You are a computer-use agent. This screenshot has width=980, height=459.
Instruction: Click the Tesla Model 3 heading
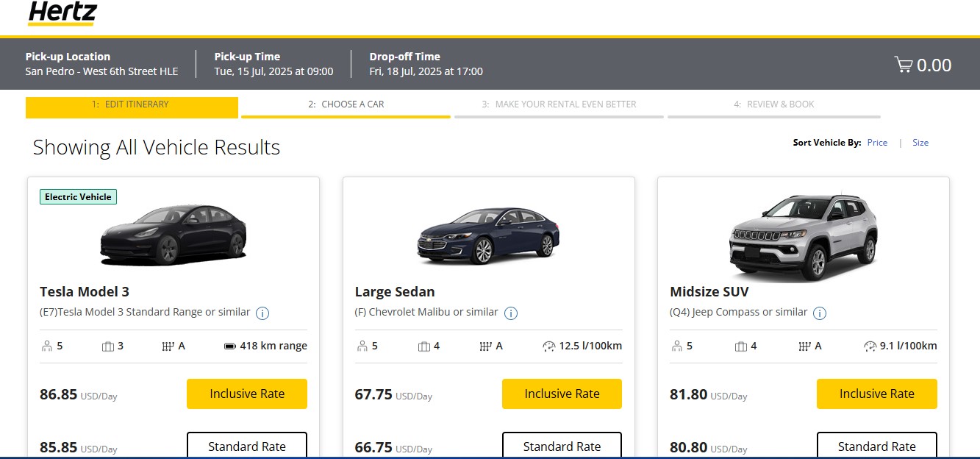85,292
